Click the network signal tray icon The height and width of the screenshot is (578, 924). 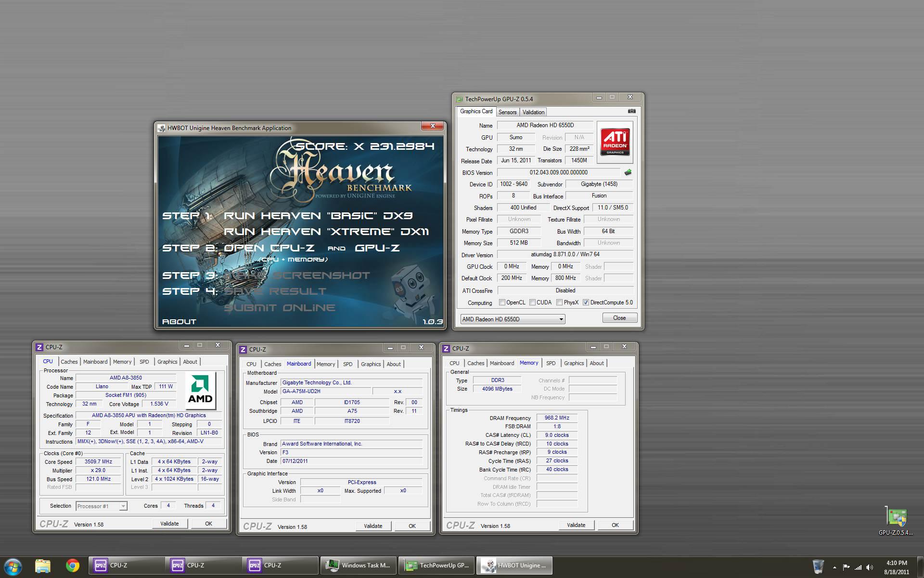(858, 567)
